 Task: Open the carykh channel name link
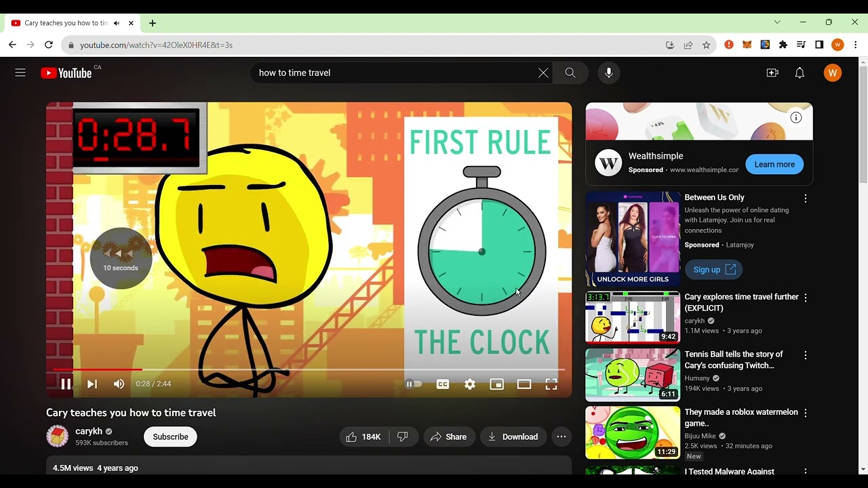(89, 431)
